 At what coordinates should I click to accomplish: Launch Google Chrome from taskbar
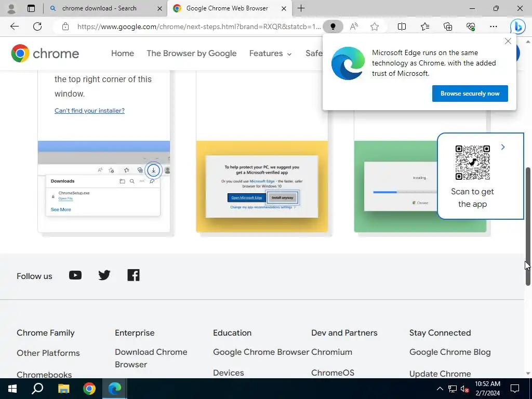(x=89, y=389)
